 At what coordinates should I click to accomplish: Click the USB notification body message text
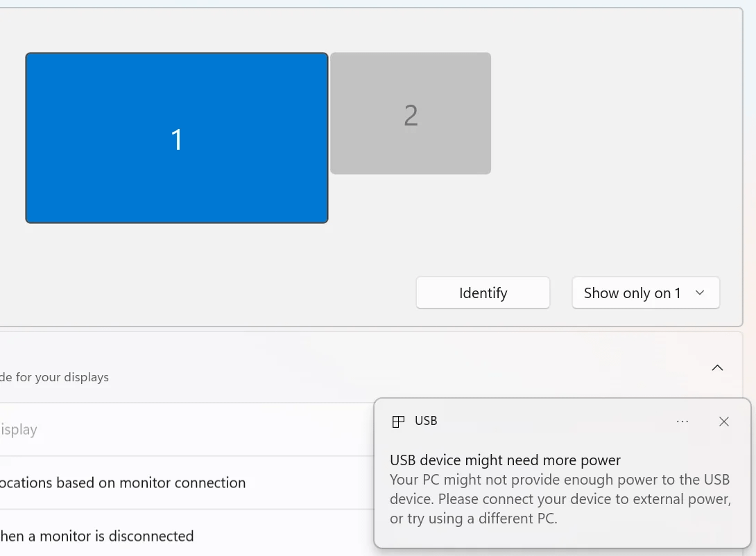pos(560,499)
